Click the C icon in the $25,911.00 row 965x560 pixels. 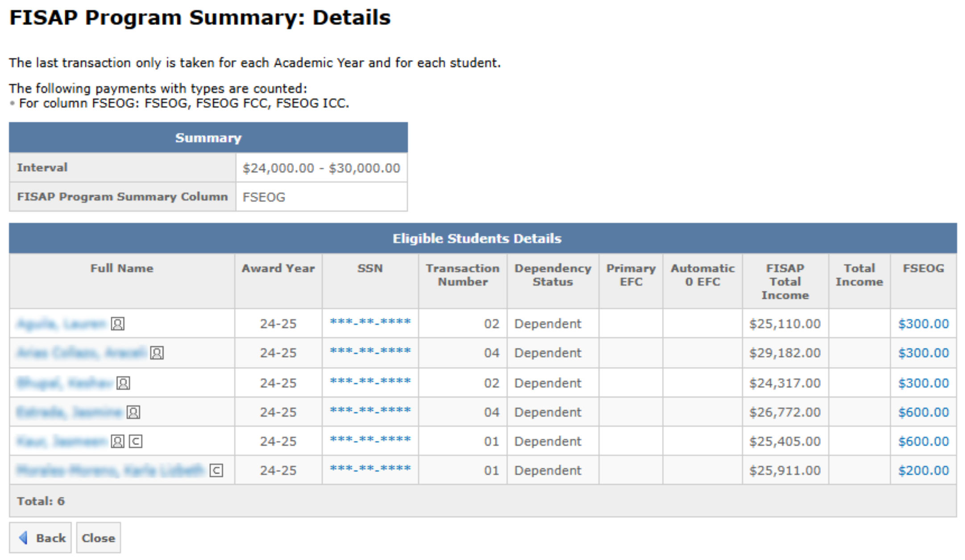(216, 470)
